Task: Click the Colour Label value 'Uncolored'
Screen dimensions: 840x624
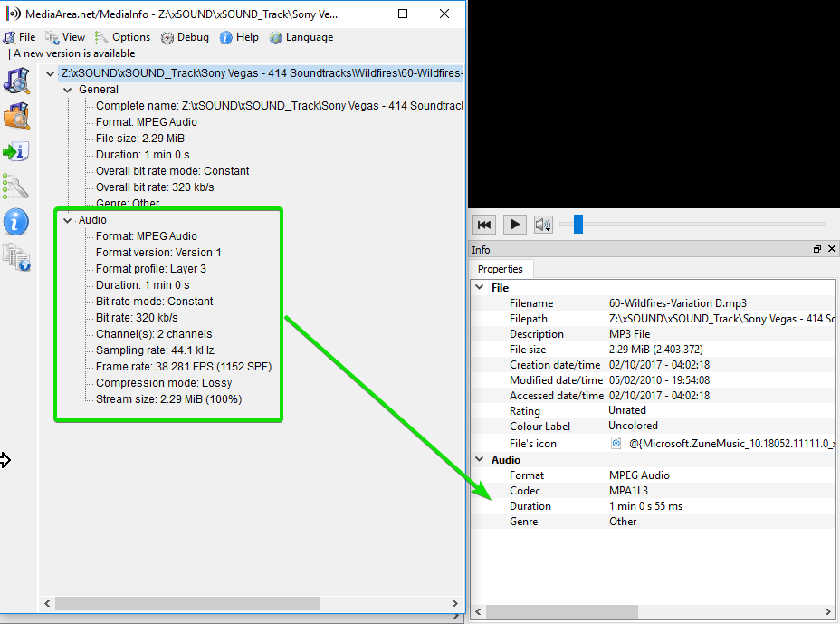Action: click(x=634, y=426)
